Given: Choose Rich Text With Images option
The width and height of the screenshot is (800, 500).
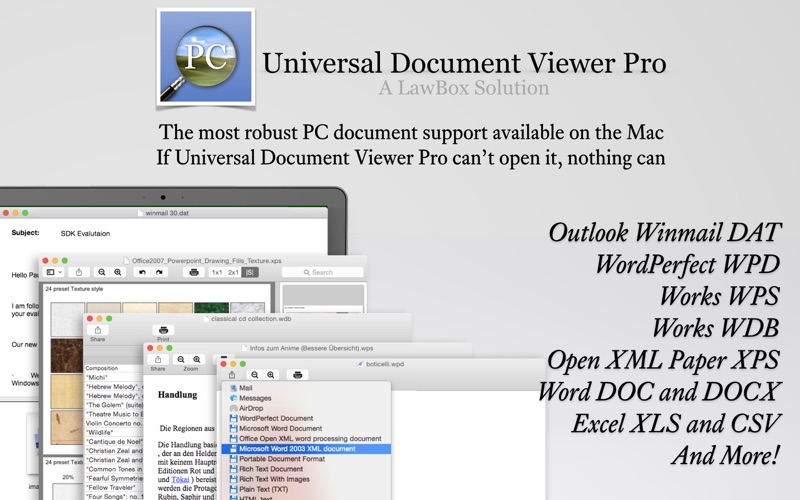Looking at the screenshot, I should point(306,479).
